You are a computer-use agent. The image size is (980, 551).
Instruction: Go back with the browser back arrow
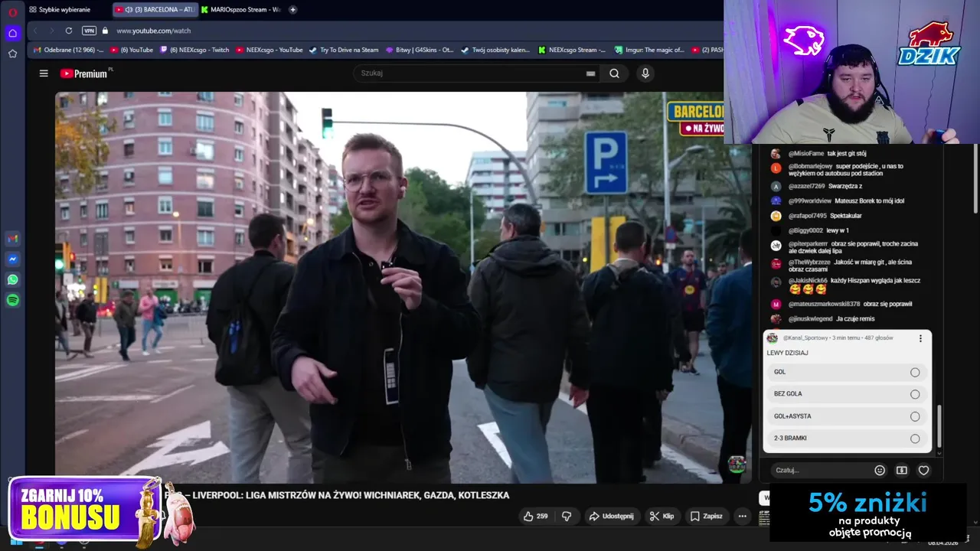pyautogui.click(x=35, y=31)
